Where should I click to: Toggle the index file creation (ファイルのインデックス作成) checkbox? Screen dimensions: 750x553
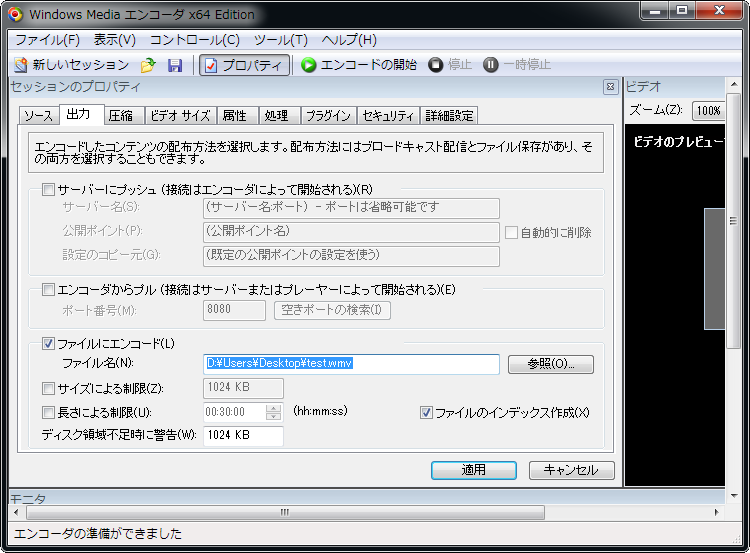coord(426,412)
